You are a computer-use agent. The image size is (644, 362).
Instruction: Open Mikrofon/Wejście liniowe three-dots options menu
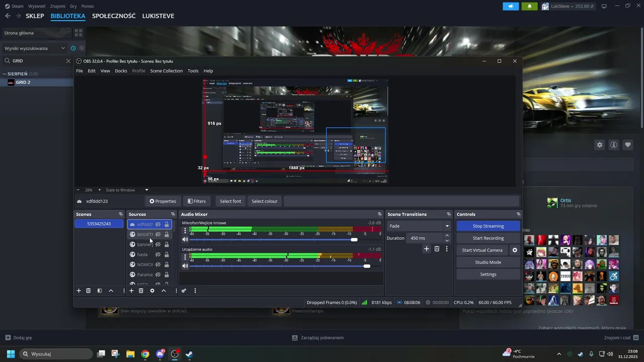pos(185,230)
